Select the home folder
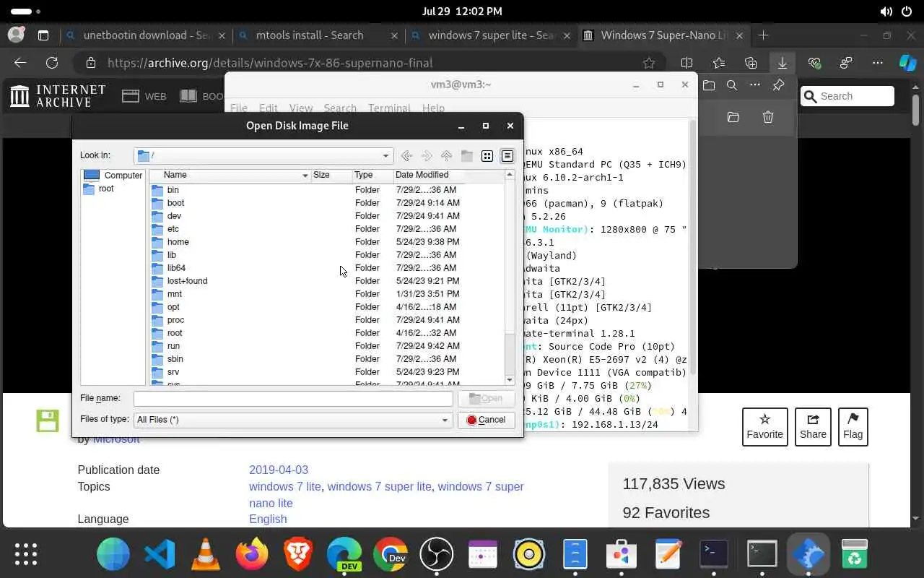 (x=178, y=242)
